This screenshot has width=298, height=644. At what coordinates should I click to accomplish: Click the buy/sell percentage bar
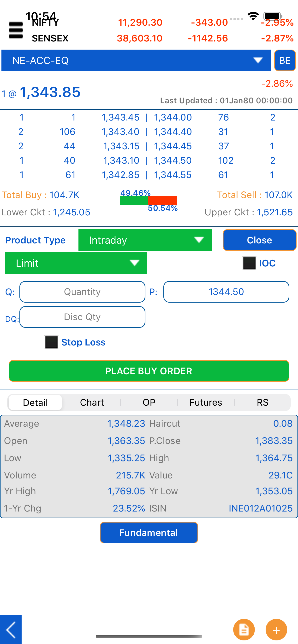(149, 201)
